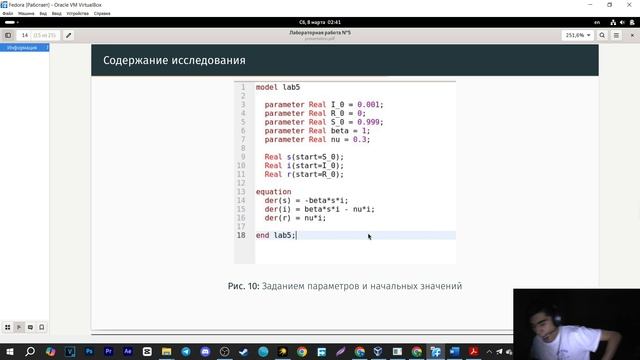
Task: Select the sidebar outline view icon
Action: 19,327
